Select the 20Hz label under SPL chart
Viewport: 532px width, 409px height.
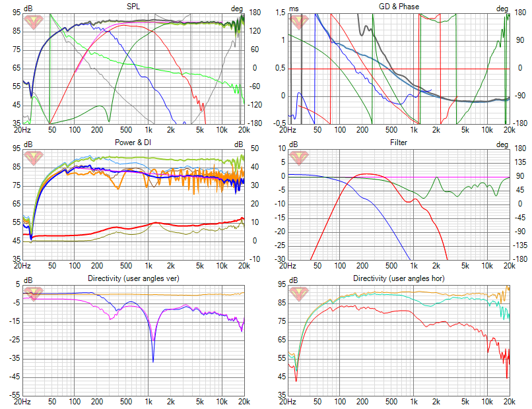(22, 130)
